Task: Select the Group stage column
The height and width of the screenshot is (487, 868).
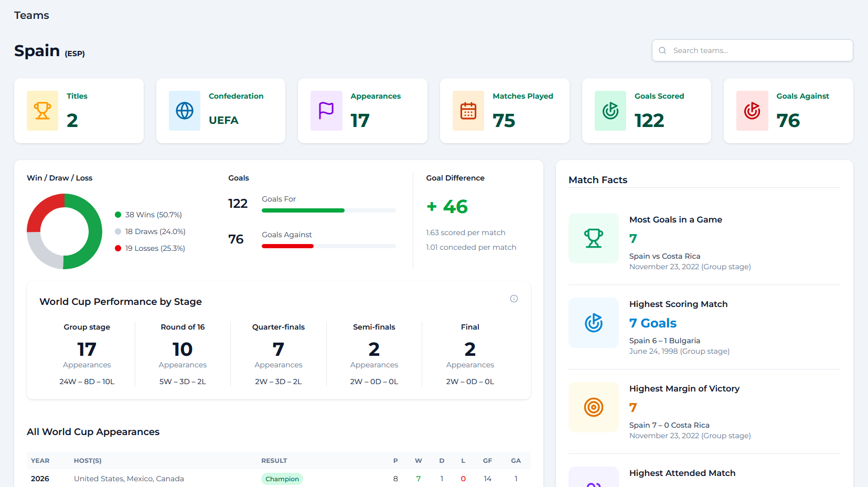Action: point(87,354)
